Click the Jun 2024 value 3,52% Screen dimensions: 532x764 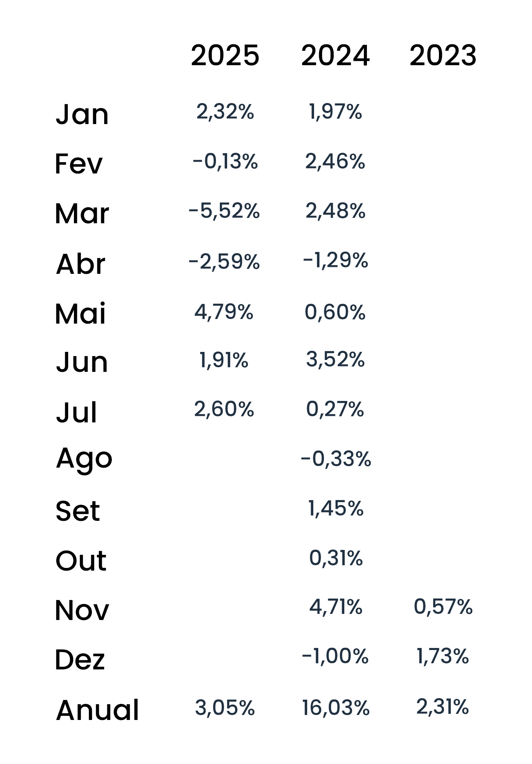pos(335,360)
